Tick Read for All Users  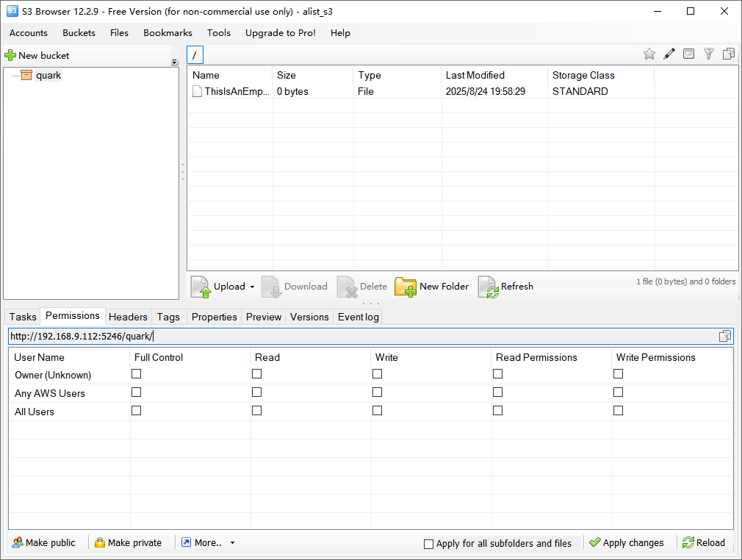256,411
